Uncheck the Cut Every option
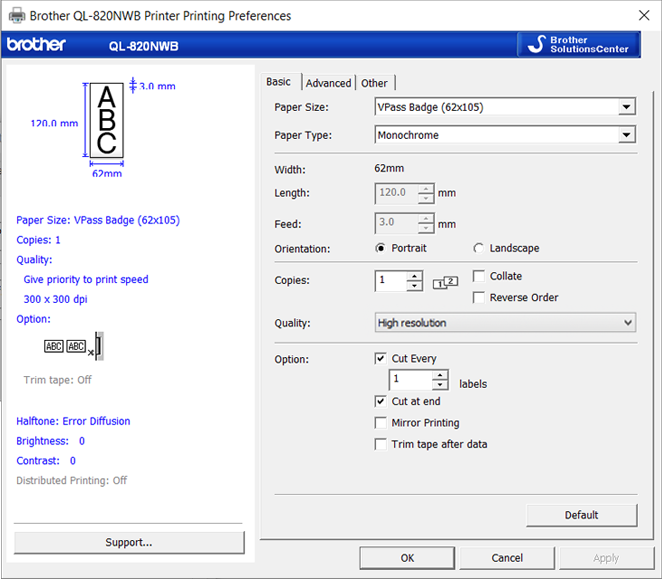This screenshot has height=579, width=662. tap(380, 359)
